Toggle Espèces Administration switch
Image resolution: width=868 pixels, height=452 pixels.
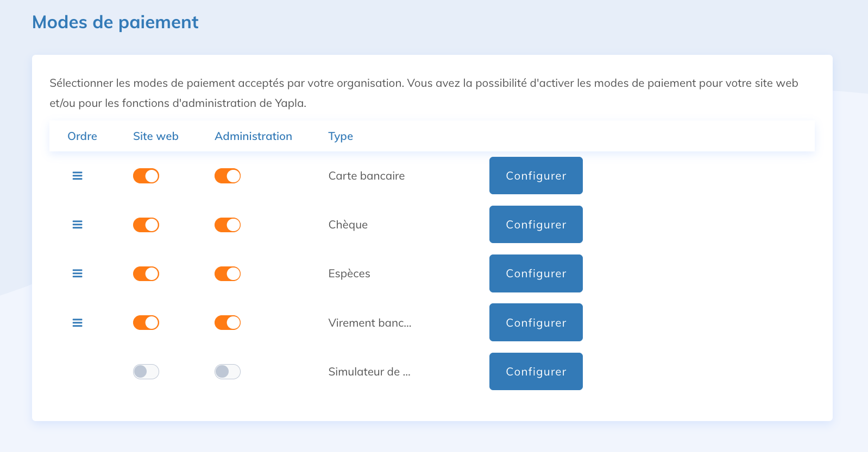(228, 273)
